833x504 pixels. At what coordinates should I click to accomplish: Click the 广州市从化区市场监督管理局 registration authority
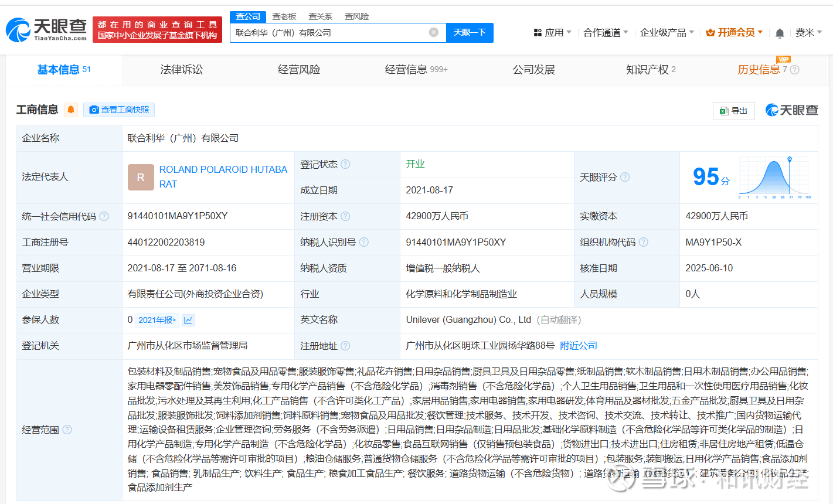(188, 346)
